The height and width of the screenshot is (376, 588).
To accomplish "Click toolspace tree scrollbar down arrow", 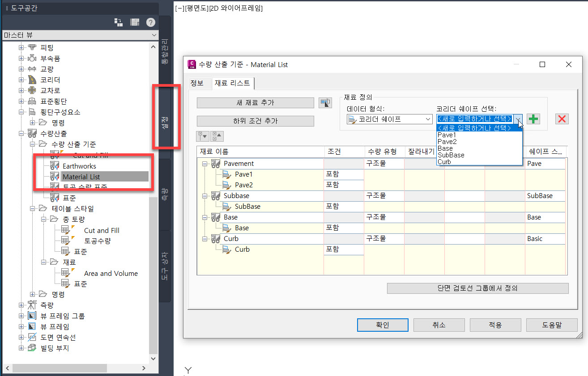I will coord(154,359).
